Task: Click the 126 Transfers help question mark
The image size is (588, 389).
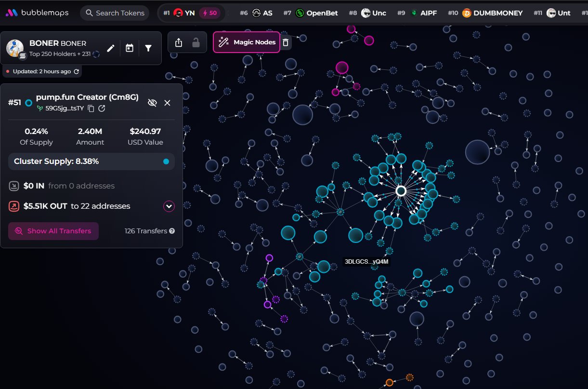Action: click(x=172, y=231)
